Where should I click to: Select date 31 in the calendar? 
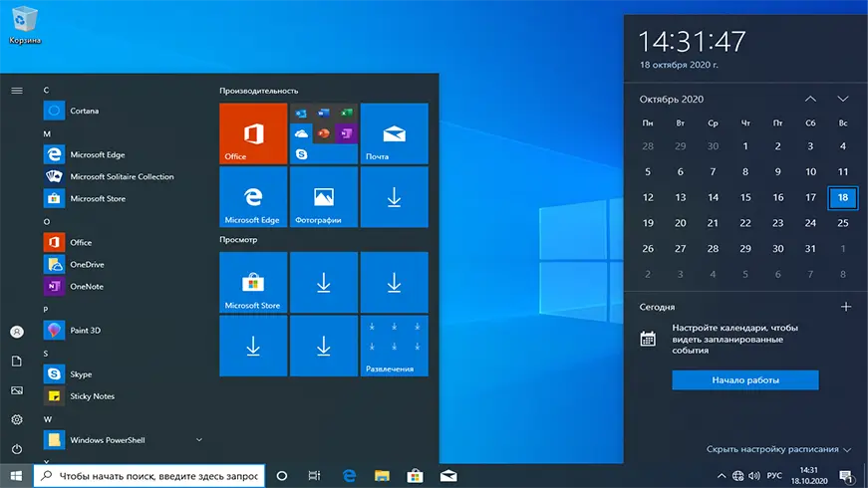pos(810,248)
